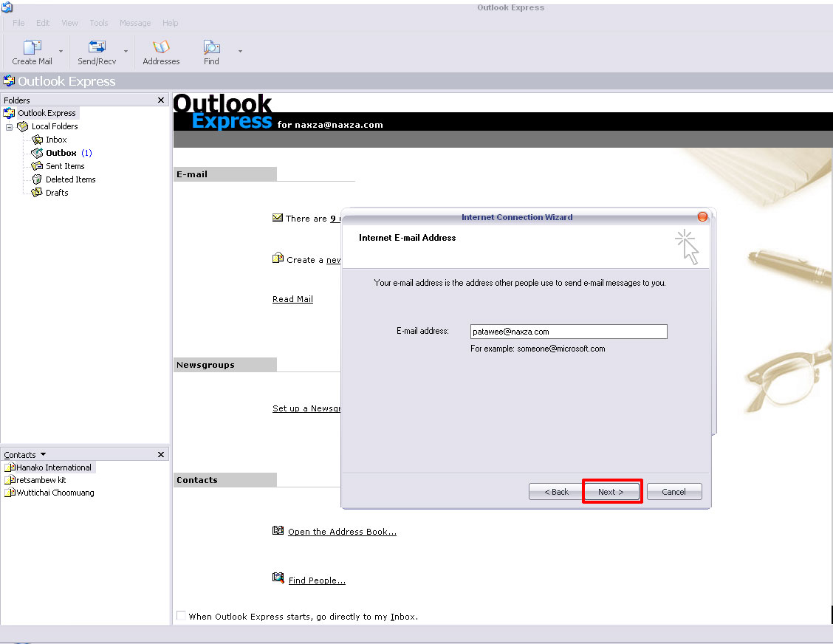Collapse the Local Folders tree node
833x644 pixels.
point(9,127)
